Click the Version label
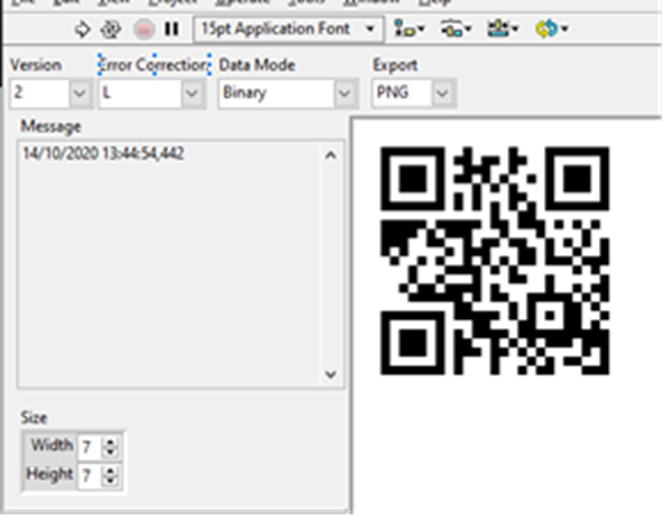 (36, 65)
